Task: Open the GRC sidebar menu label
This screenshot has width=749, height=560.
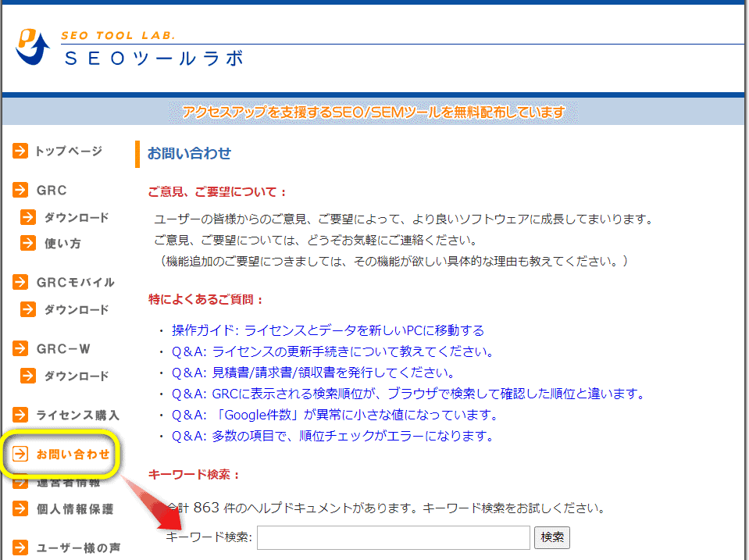Action: tap(52, 190)
